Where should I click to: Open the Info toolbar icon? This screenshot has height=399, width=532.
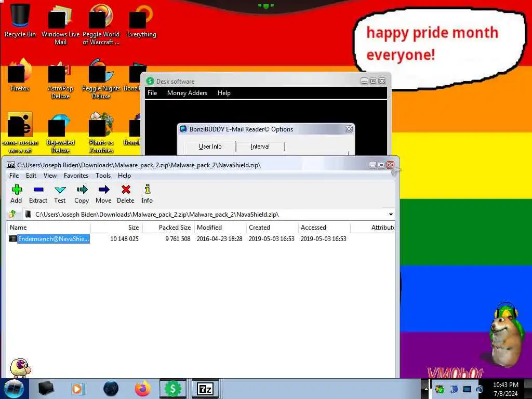click(147, 194)
